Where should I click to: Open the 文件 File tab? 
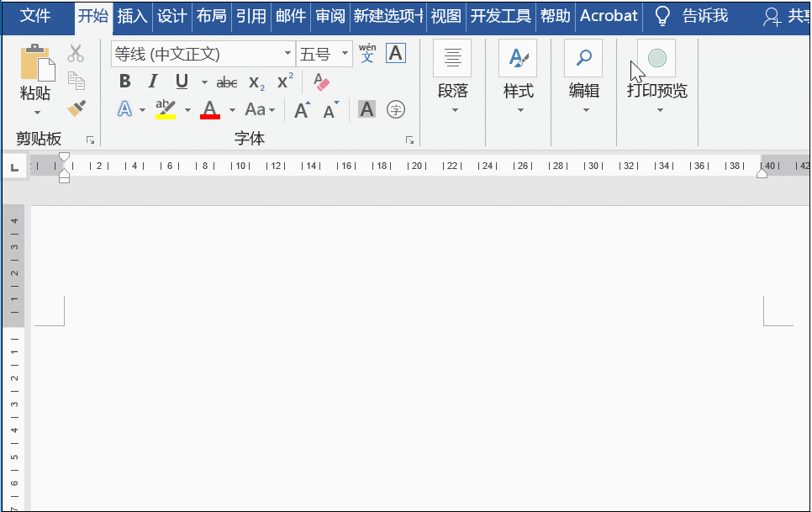(x=35, y=16)
